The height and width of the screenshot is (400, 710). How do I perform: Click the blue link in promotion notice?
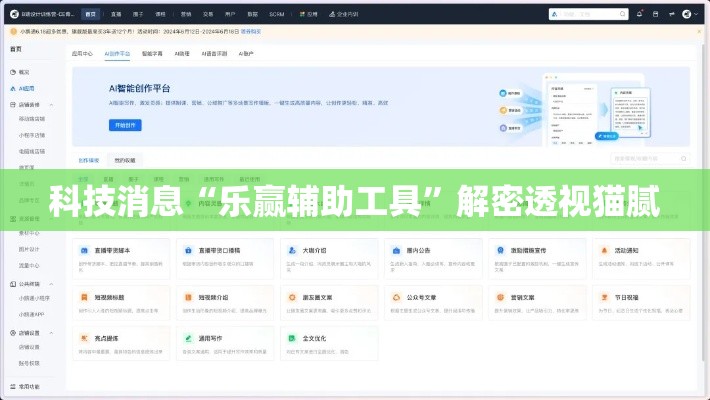[x=251, y=32]
